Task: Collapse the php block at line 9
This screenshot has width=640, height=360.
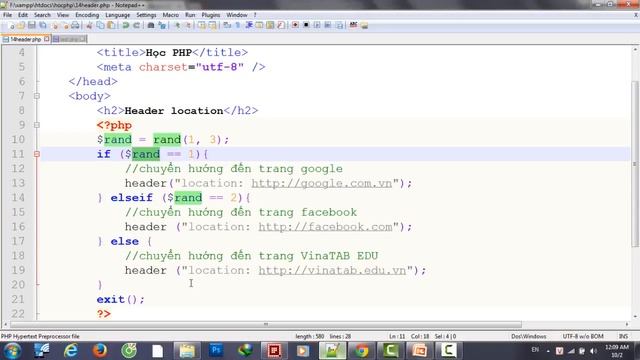Action: click(37, 125)
